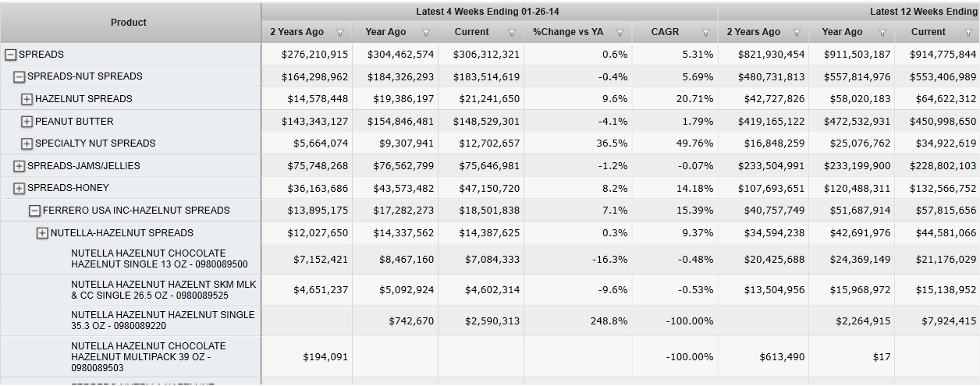This screenshot has height=386, width=980.
Task: Open filter on 12-week 2 Years Ago column
Action: click(x=797, y=33)
